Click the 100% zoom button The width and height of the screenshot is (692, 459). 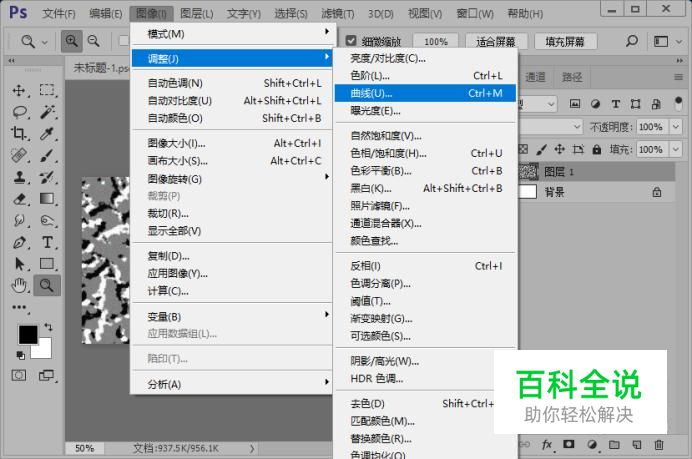436,41
